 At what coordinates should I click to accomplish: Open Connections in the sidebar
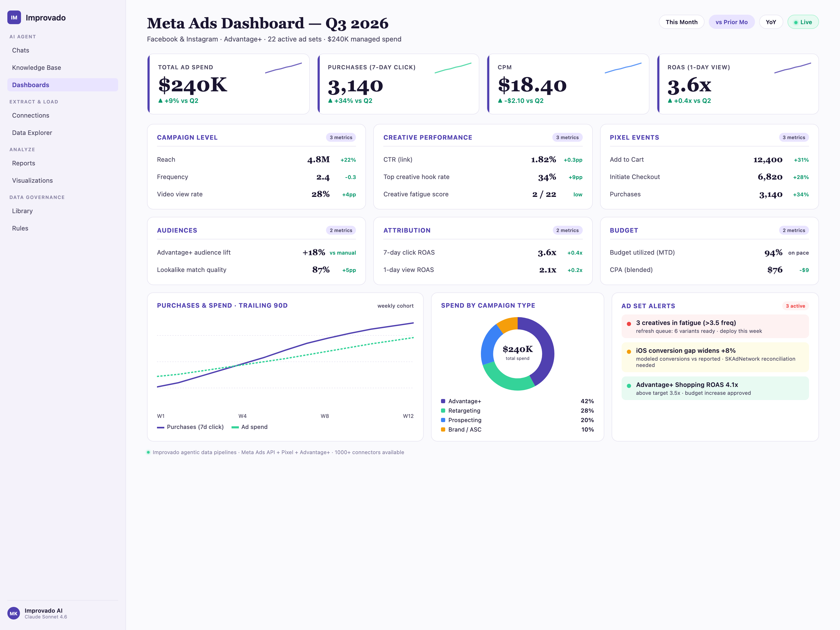click(x=63, y=115)
